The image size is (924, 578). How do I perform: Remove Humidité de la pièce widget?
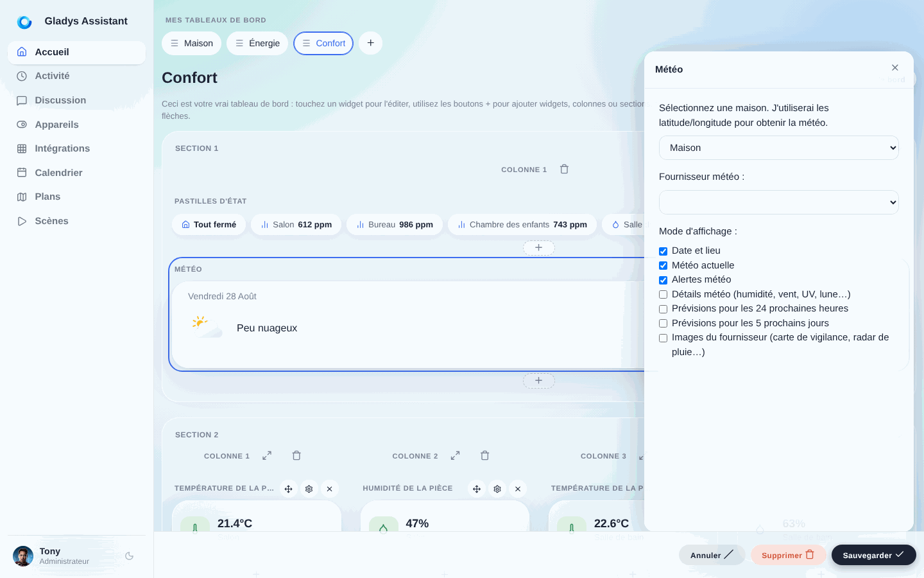tap(518, 489)
